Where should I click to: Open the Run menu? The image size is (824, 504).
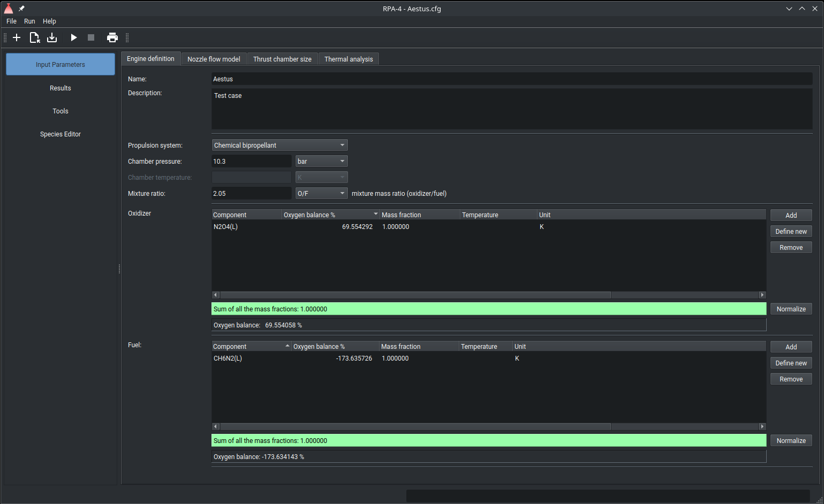coord(29,21)
